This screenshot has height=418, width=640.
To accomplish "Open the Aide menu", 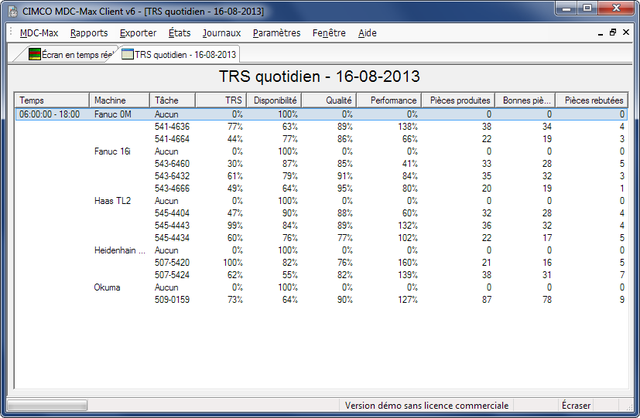I will (x=367, y=33).
